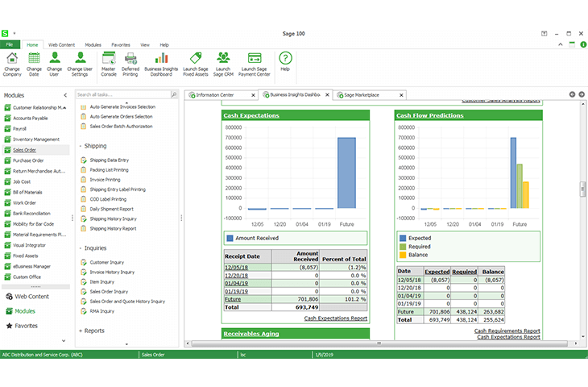This screenshot has height=387, width=588.
Task: Click the Cash Flow Predictions heading link
Action: pos(429,115)
